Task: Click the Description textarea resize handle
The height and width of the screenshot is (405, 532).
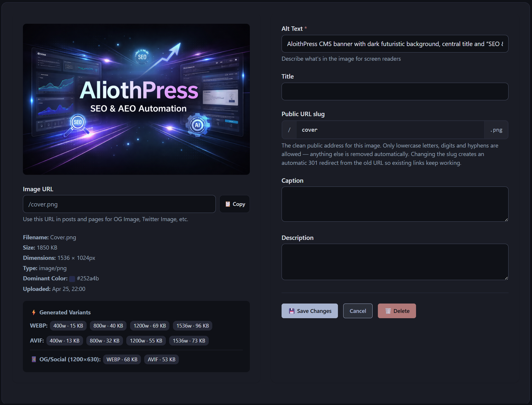Action: coord(506,278)
